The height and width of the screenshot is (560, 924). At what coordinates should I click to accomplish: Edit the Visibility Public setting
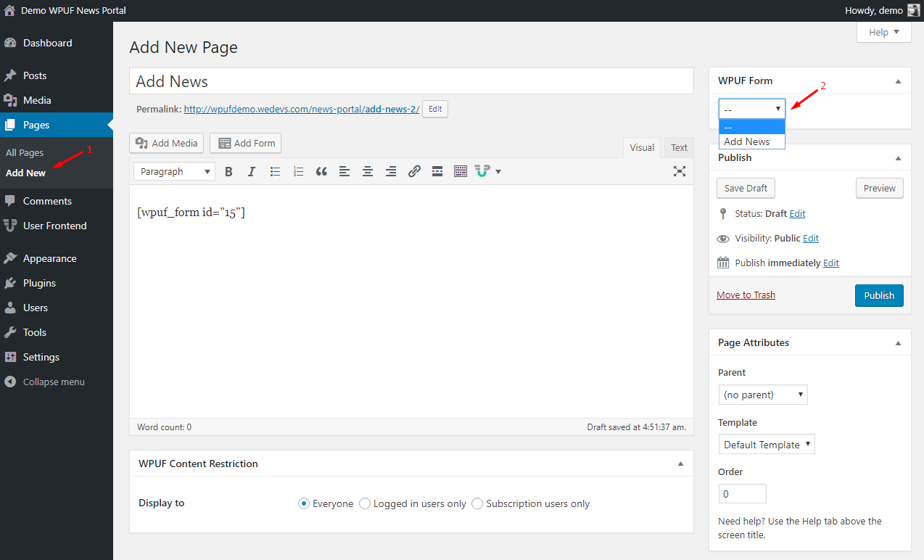click(x=811, y=239)
